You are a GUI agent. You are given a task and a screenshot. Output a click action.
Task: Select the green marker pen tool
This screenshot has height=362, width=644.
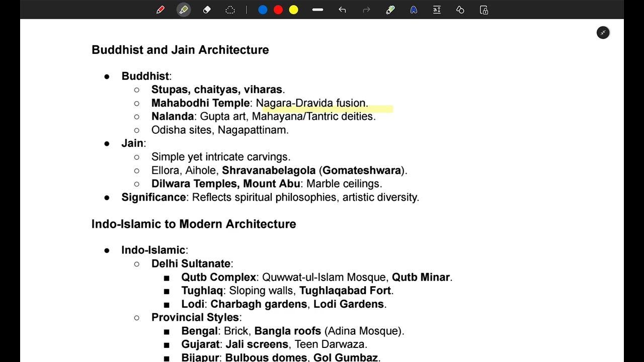pyautogui.click(x=390, y=10)
